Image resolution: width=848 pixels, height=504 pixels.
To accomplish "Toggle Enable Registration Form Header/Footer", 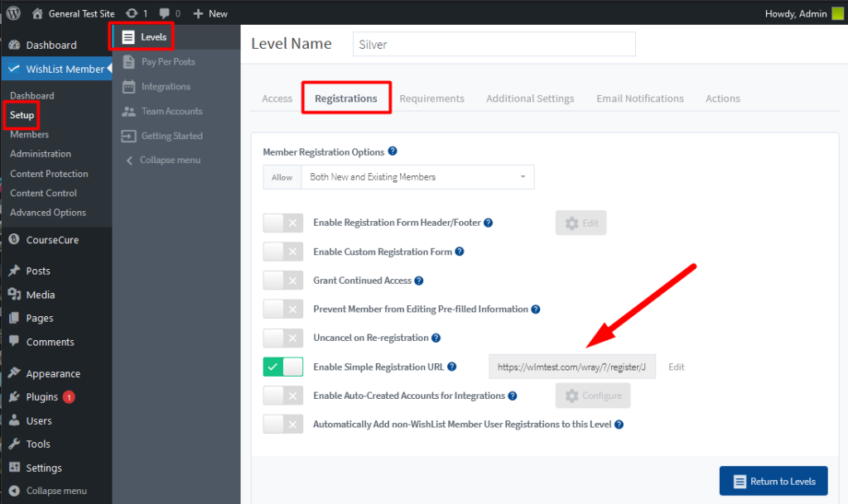I will tap(283, 223).
